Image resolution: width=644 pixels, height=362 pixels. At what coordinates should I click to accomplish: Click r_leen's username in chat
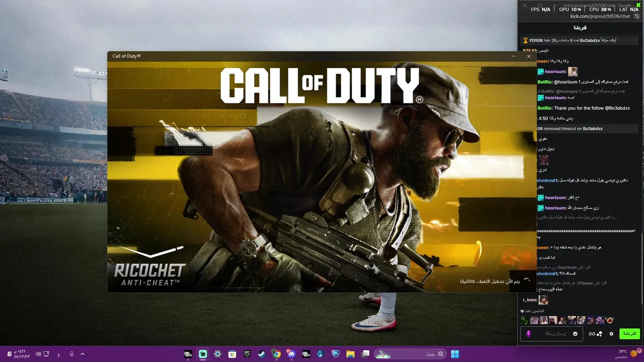tap(530, 300)
